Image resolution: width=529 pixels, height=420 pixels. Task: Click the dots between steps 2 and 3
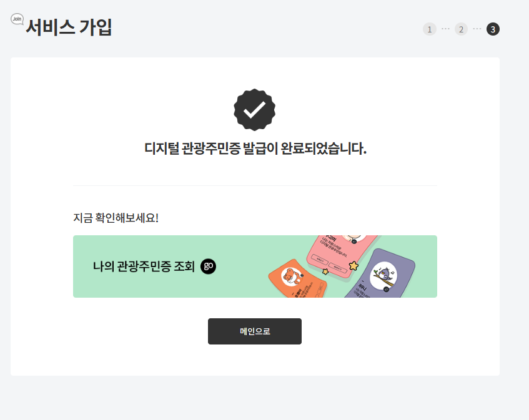(477, 29)
